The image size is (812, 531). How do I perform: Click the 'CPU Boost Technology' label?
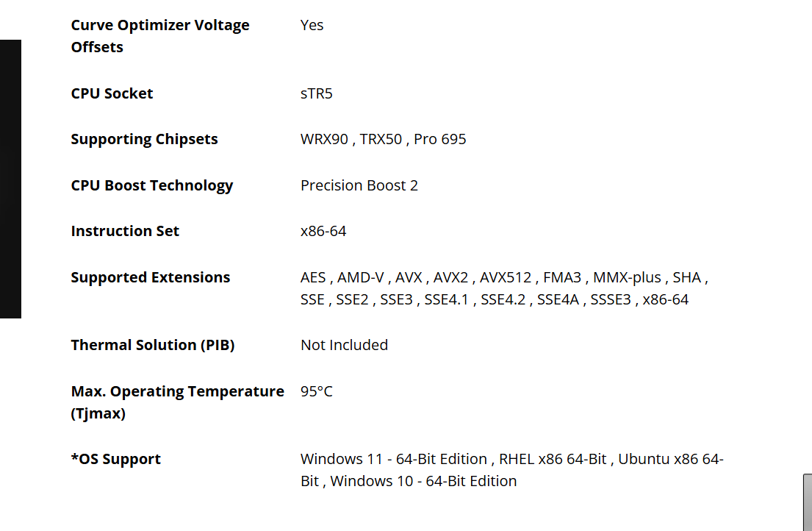coord(151,185)
